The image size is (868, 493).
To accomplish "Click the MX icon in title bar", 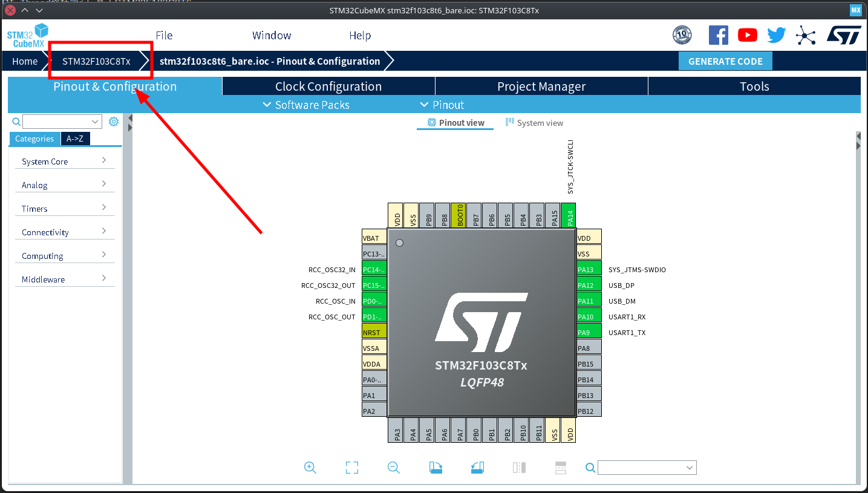I will click(855, 10).
